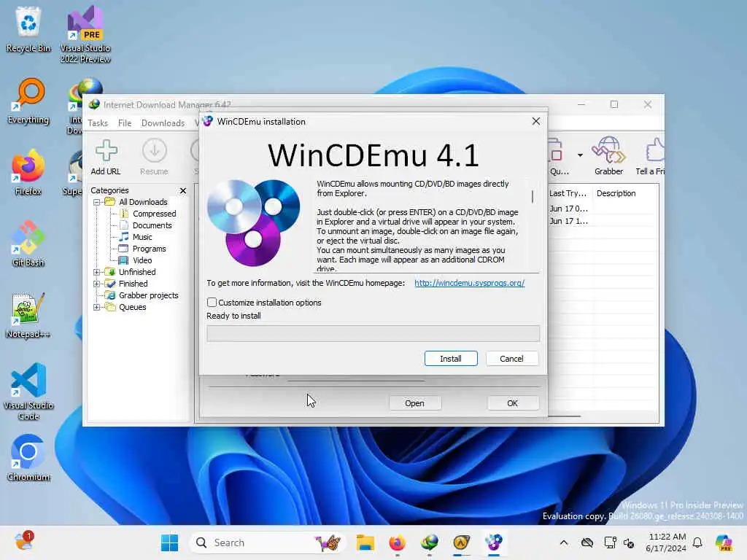
Task: Open the WinCDEmu homepage link
Action: [469, 283]
